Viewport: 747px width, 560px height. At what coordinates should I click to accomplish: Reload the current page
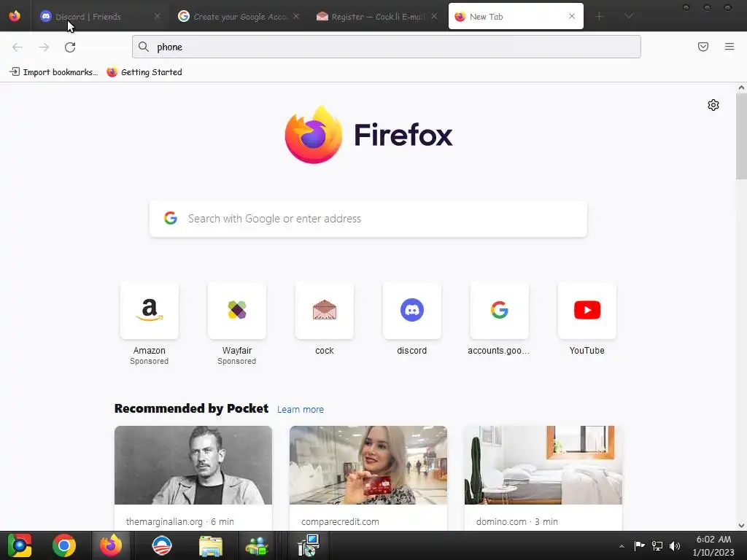click(x=70, y=47)
